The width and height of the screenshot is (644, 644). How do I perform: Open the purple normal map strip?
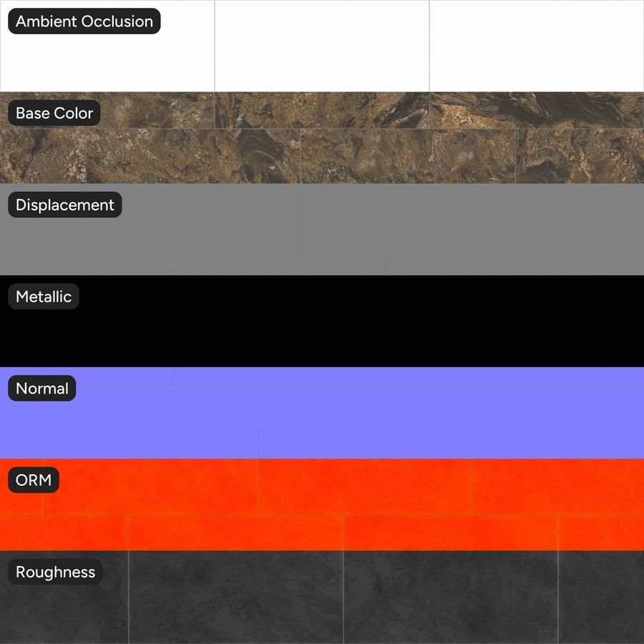pyautogui.click(x=322, y=413)
